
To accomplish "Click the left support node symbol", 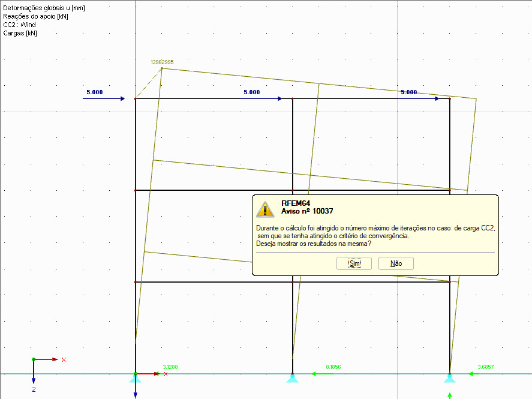I will (x=136, y=377).
